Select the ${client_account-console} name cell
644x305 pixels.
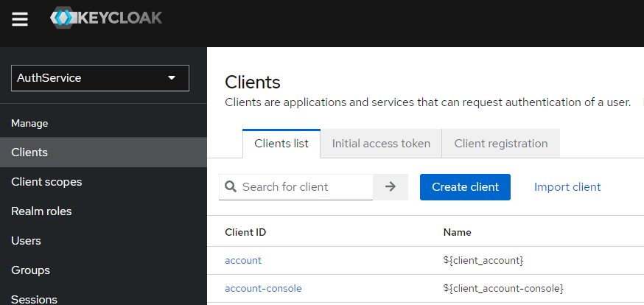[503, 288]
